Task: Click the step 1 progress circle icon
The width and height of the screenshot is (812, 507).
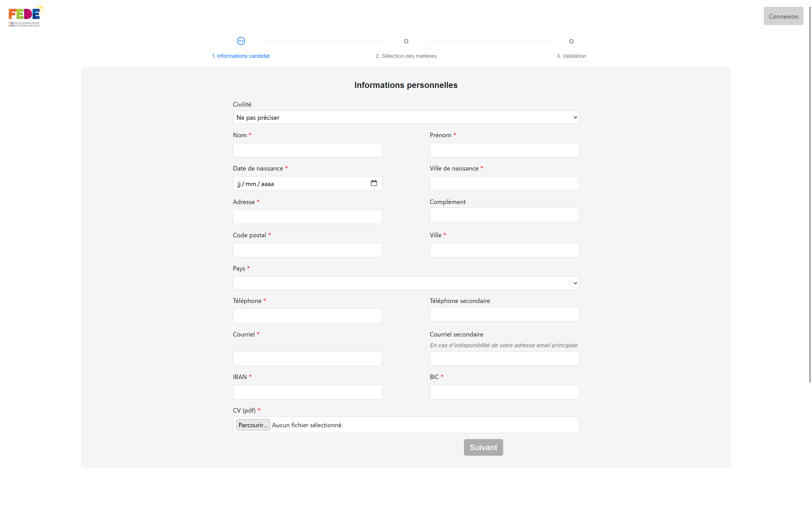Action: click(241, 41)
